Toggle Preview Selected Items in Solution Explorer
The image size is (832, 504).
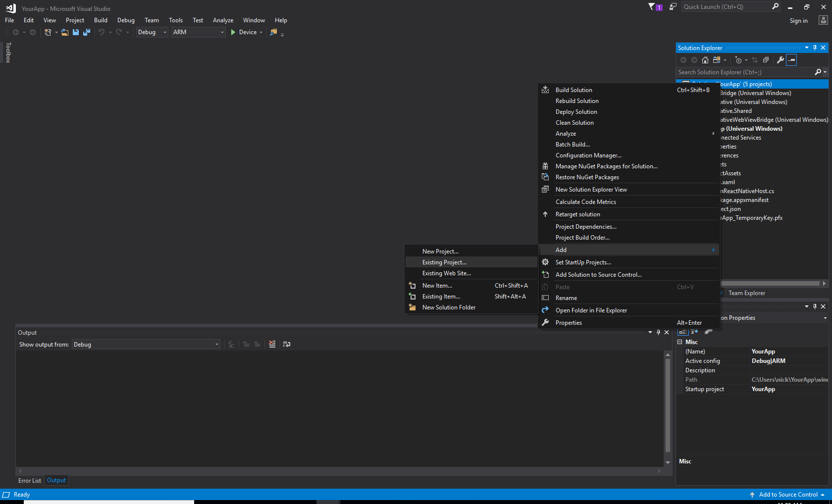tap(791, 60)
